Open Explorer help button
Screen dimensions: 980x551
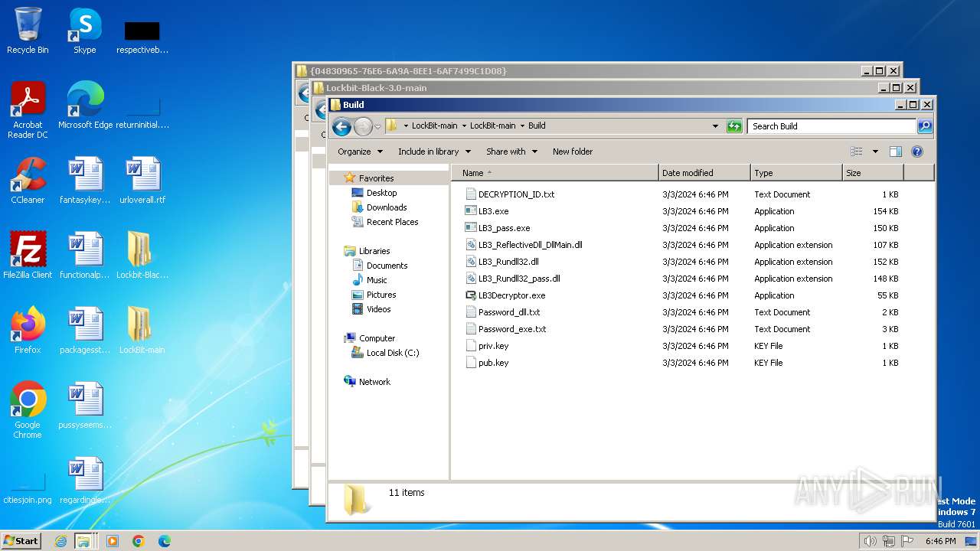point(917,152)
